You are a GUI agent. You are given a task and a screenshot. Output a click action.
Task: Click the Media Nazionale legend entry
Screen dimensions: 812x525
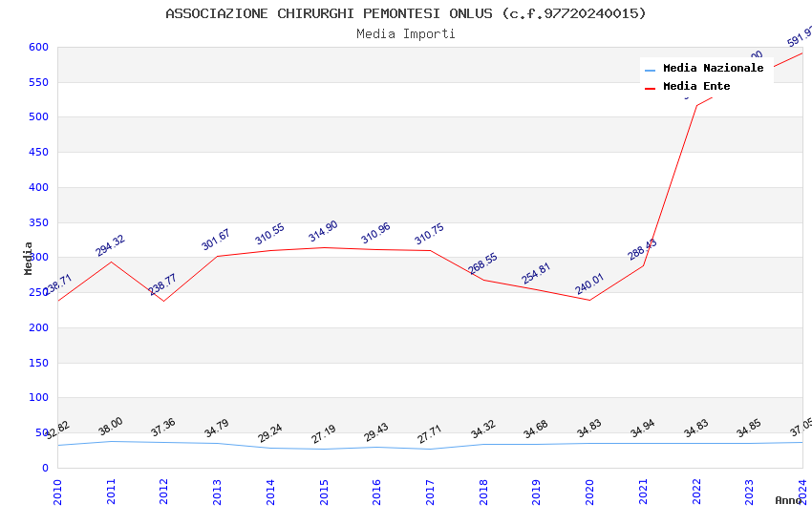click(x=704, y=69)
